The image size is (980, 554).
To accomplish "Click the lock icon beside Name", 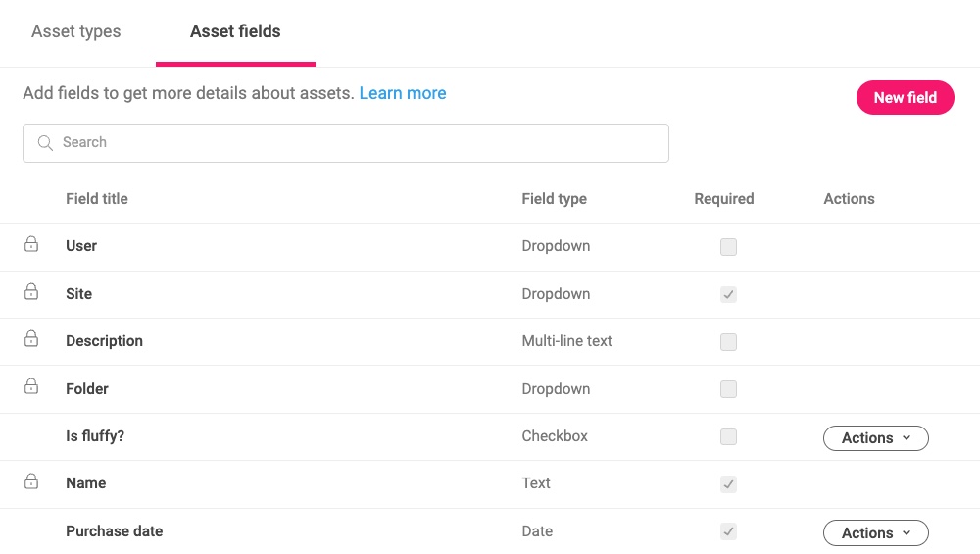I will coord(31,481).
